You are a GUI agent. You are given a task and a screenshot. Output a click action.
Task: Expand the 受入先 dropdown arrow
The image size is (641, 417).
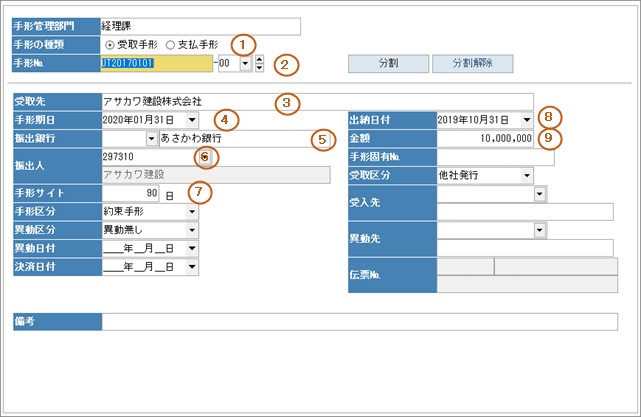pyautogui.click(x=540, y=194)
